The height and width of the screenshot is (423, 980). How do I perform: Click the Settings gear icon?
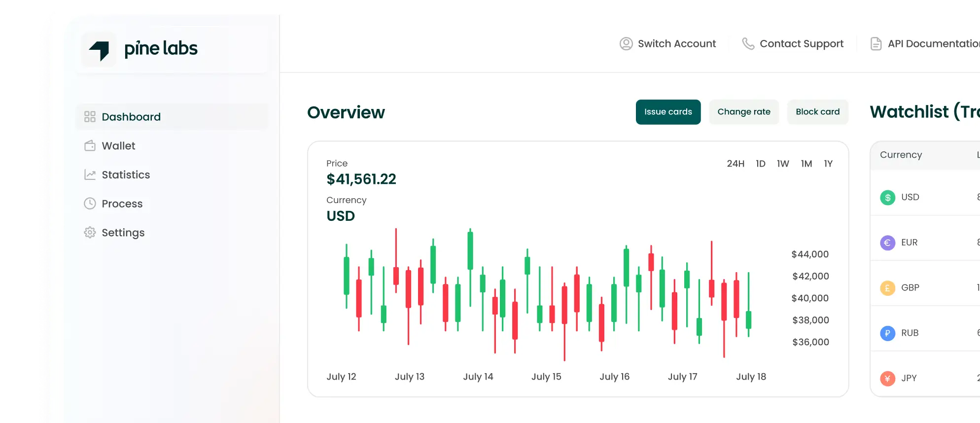pos(90,233)
